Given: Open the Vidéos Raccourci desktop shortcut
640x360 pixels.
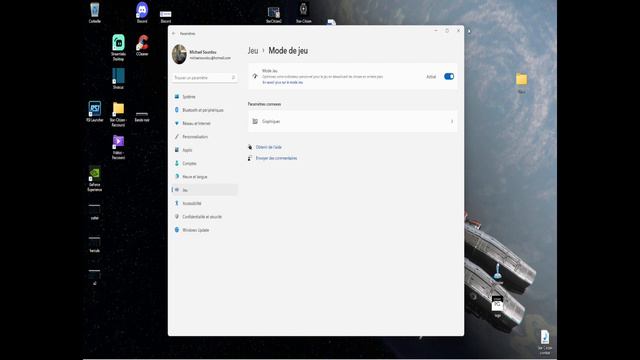Looking at the screenshot, I should click(x=118, y=147).
